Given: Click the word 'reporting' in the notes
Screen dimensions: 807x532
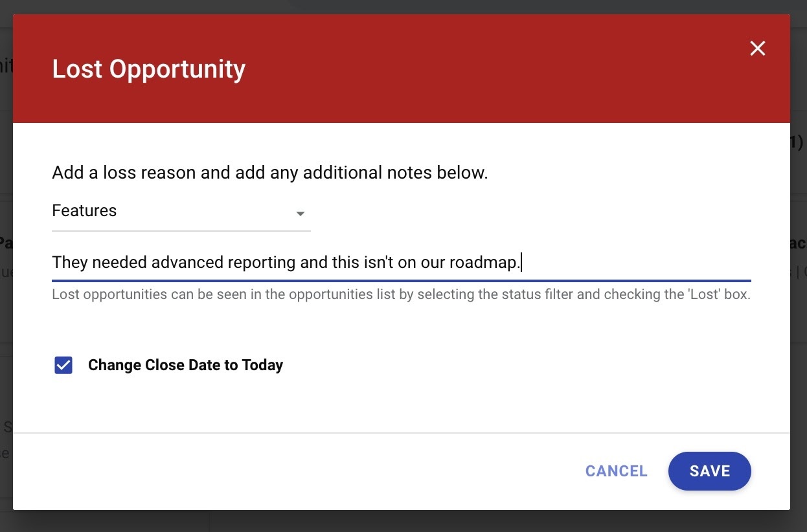Looking at the screenshot, I should click(x=262, y=263).
